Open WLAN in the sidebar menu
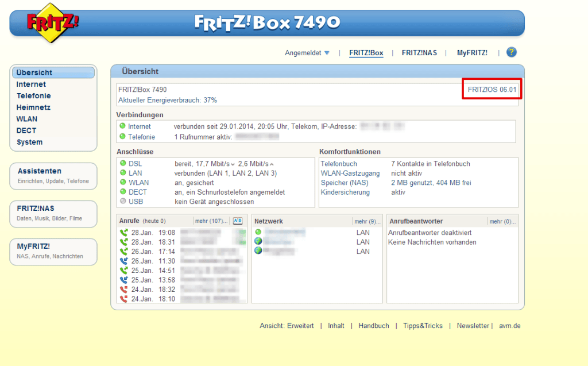Viewport: 588px width, 366px height. (x=26, y=119)
